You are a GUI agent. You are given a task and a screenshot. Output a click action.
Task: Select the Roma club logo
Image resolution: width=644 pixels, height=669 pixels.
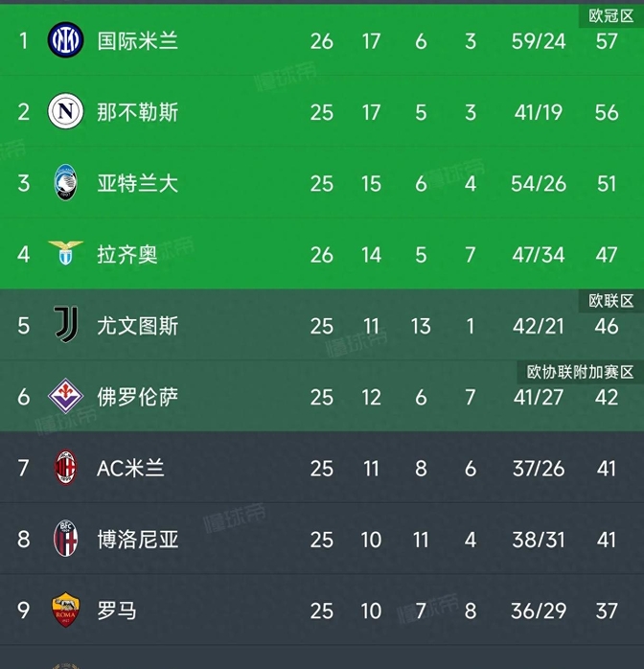tap(65, 611)
